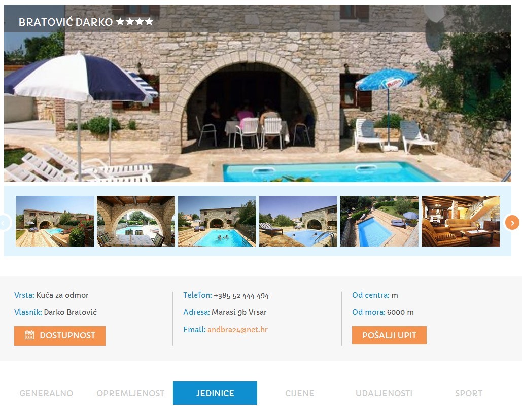The width and height of the screenshot is (522, 420).
Task: Select aerial pool view thumbnail
Action: pos(379,221)
